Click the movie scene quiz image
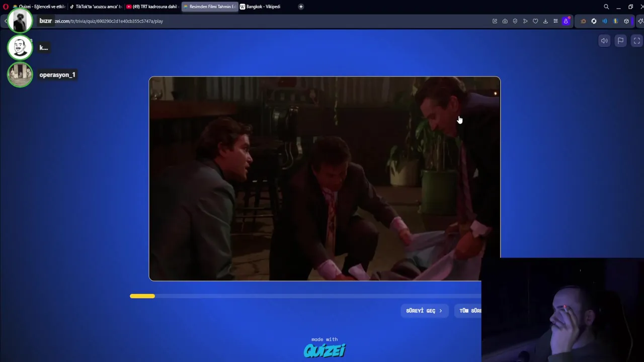This screenshot has width=644, height=362. pyautogui.click(x=325, y=178)
